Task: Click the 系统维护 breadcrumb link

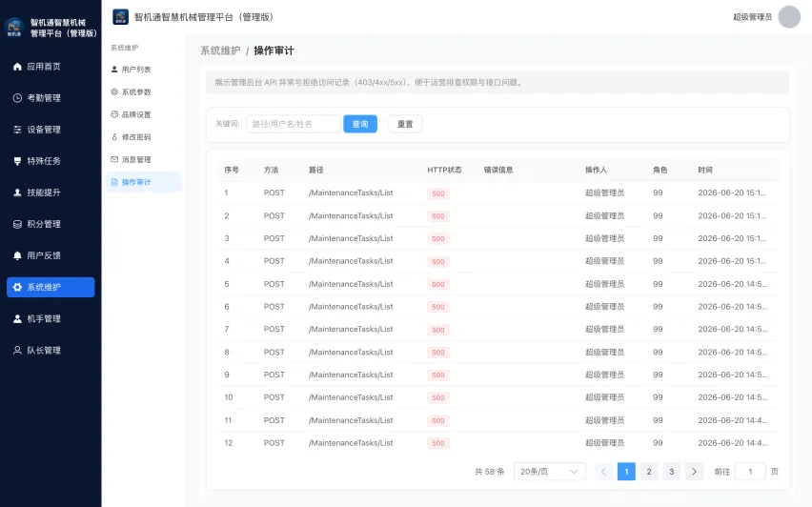Action: coord(220,51)
